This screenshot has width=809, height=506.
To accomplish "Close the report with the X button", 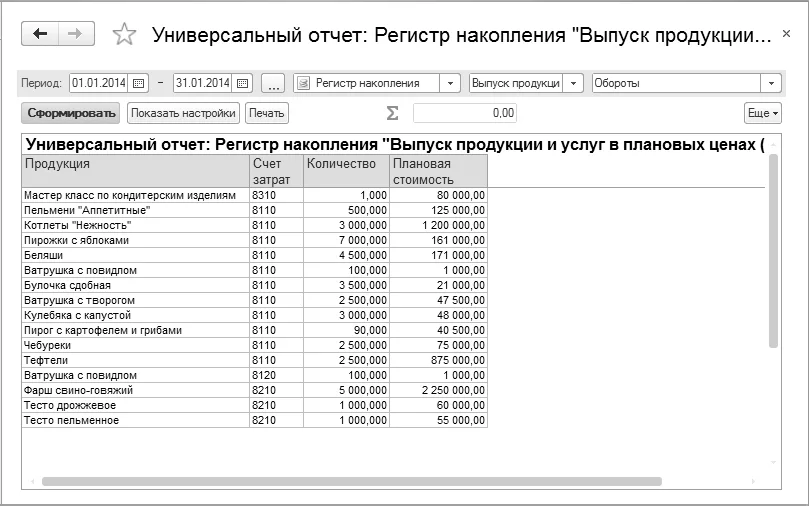I will click(x=786, y=34).
